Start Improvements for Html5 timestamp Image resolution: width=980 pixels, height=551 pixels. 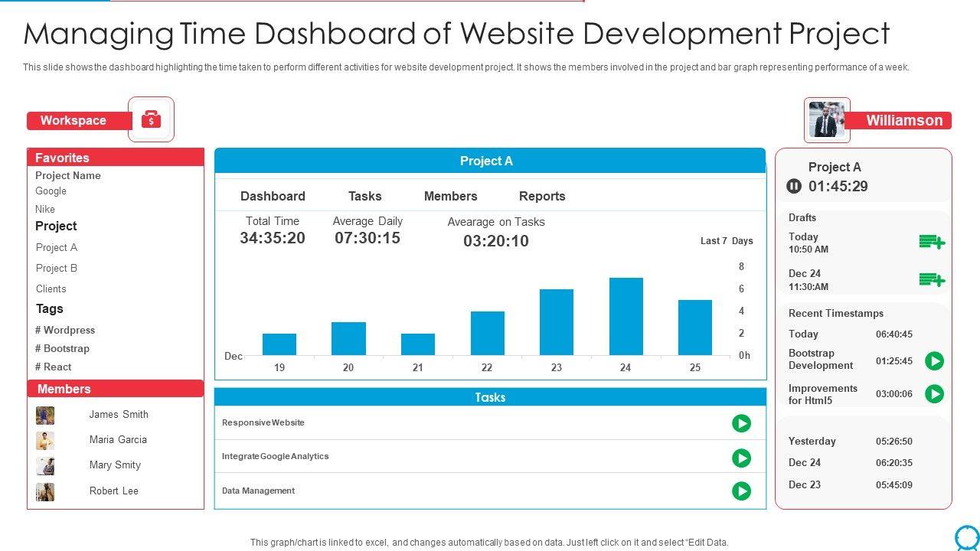pos(934,393)
